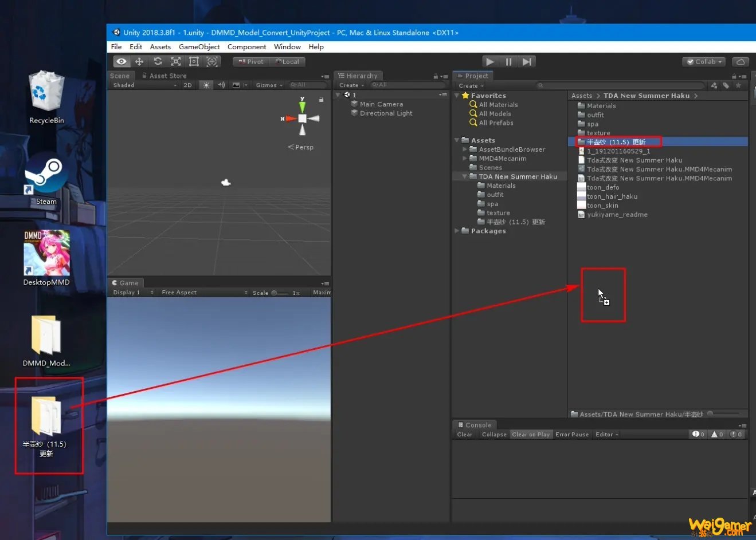Select the Scale tool
Image resolution: width=756 pixels, height=540 pixels.
coord(176,61)
